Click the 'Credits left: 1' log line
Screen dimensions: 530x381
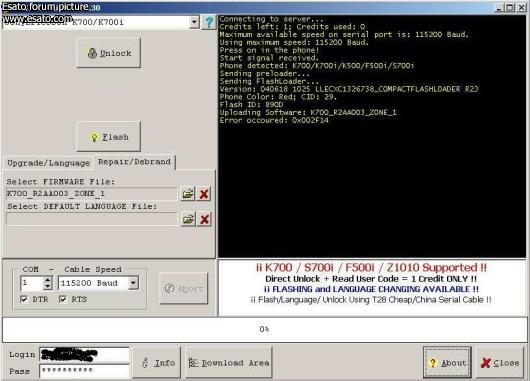click(x=292, y=27)
